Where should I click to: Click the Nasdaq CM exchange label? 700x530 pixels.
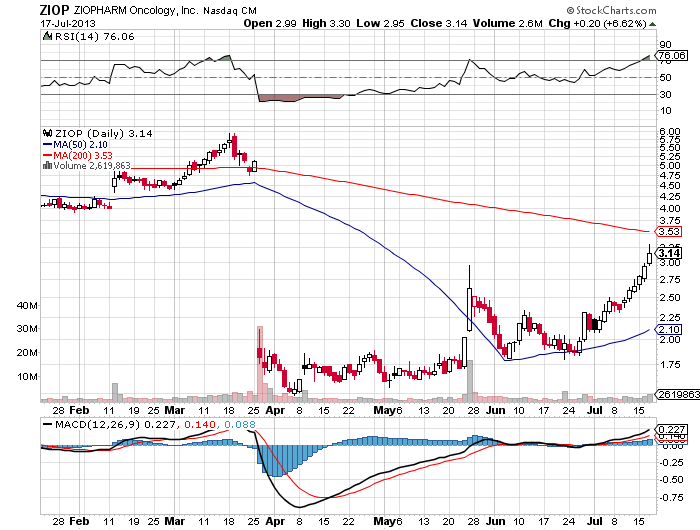click(x=229, y=10)
